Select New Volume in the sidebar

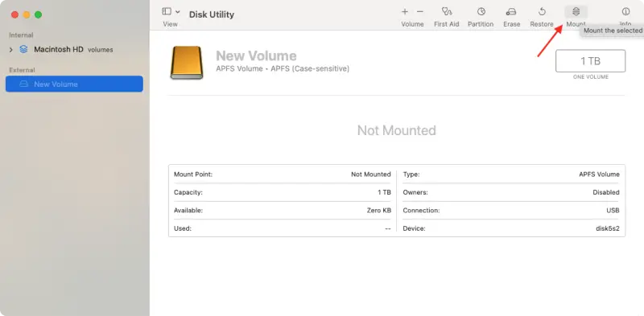pyautogui.click(x=74, y=84)
